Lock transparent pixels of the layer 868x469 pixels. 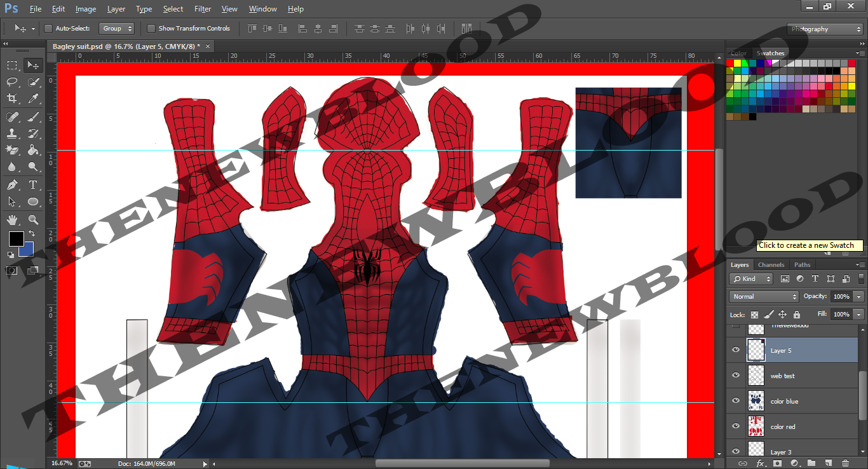click(754, 315)
